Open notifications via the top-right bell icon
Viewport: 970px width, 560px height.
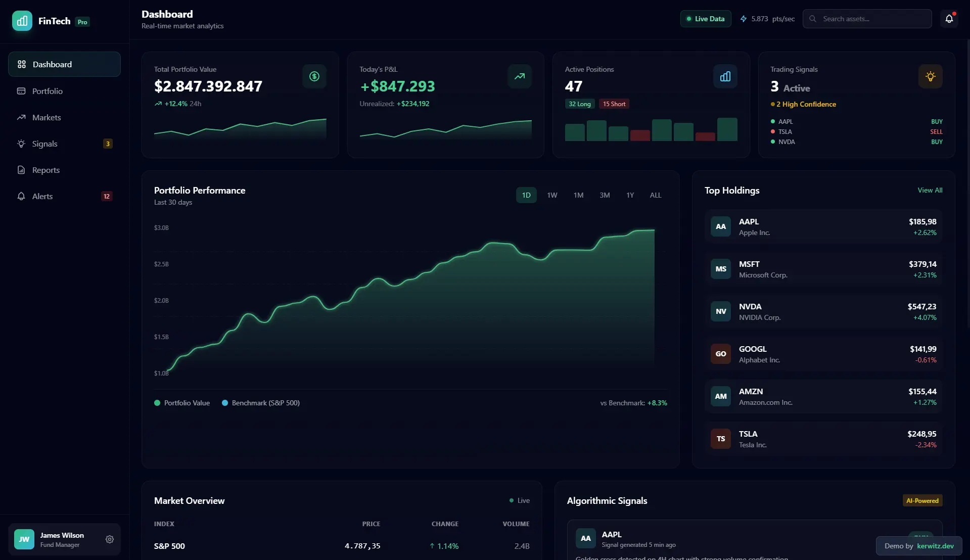coord(949,18)
